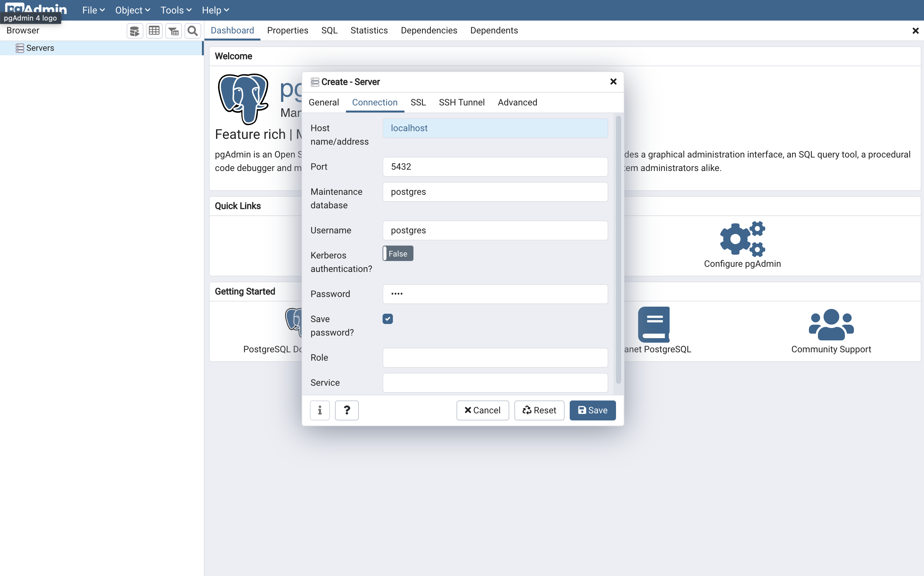
Task: Open the Object menu
Action: (x=132, y=10)
